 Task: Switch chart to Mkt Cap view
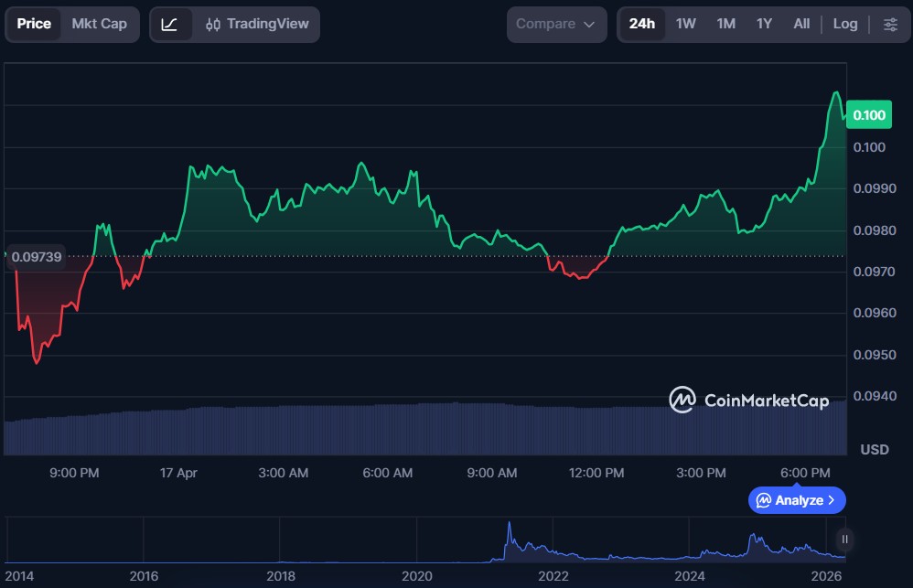tap(99, 24)
